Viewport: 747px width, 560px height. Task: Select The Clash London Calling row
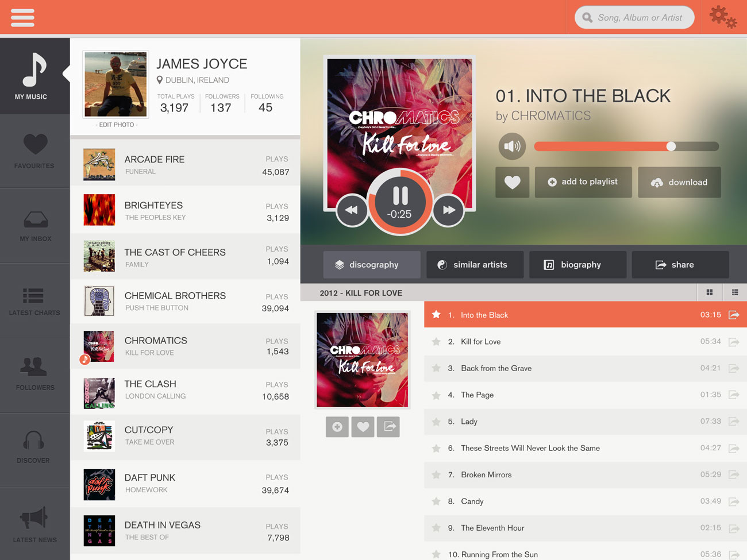[x=185, y=392]
